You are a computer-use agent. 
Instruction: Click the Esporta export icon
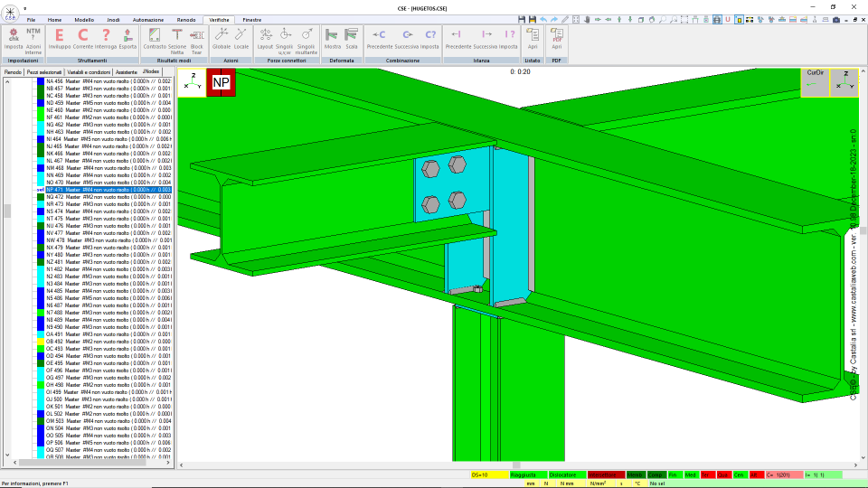point(127,39)
